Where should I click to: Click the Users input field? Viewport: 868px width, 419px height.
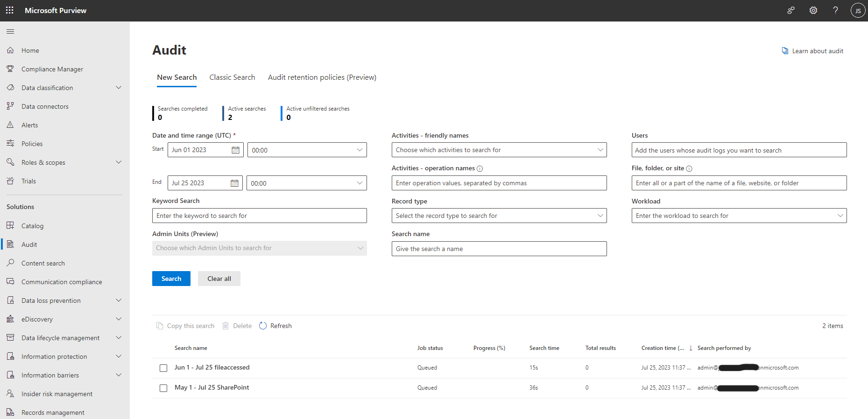739,150
